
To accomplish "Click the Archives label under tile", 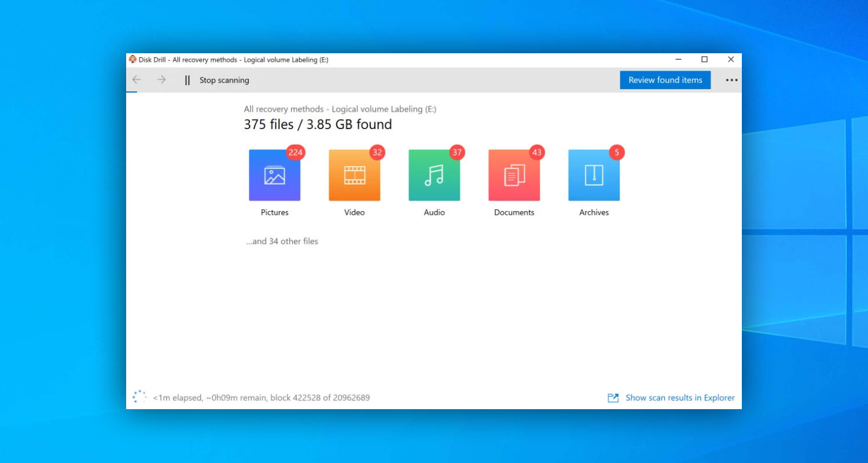I will [594, 212].
